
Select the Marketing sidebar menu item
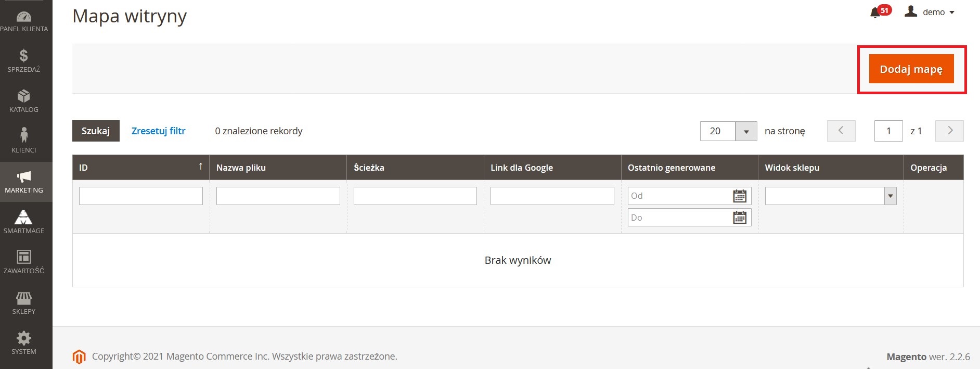click(x=24, y=182)
